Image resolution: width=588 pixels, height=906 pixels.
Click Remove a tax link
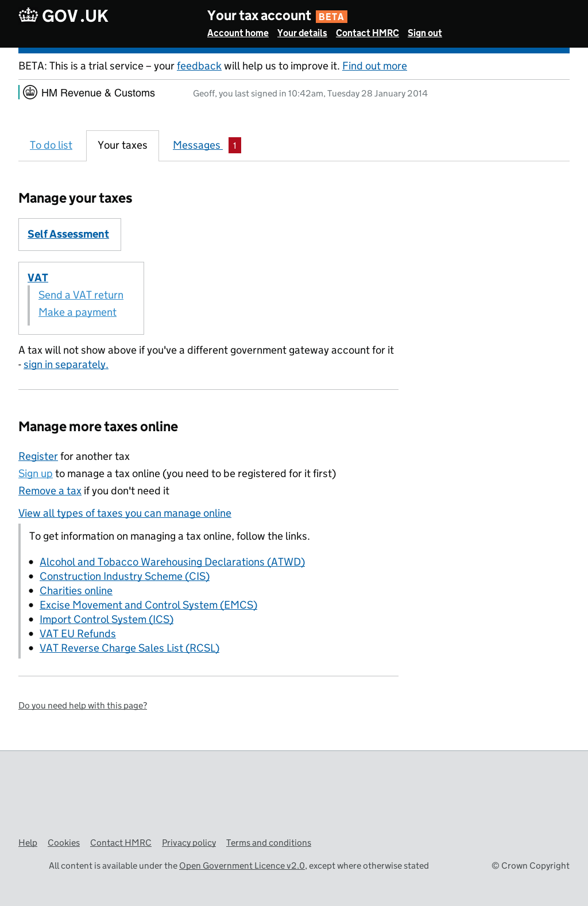click(x=50, y=491)
